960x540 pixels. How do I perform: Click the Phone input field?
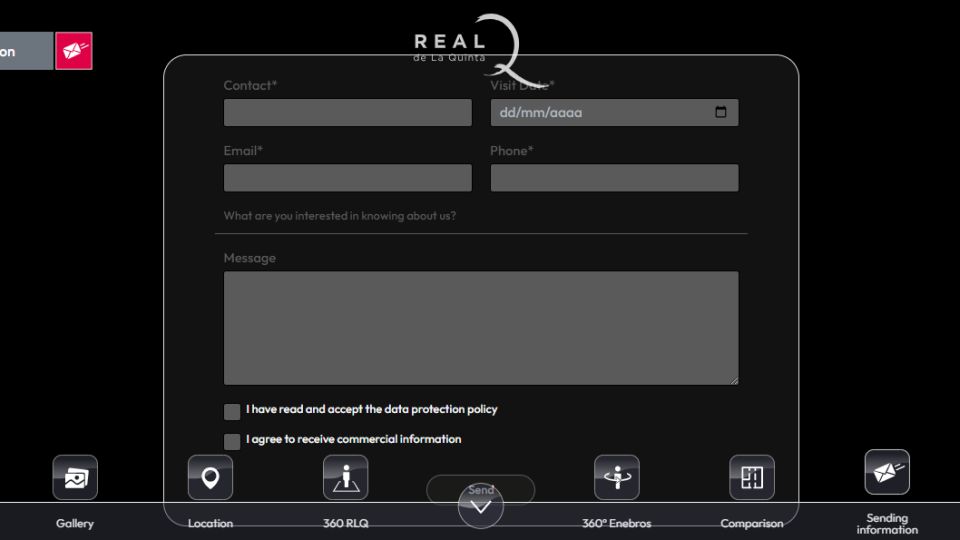click(x=614, y=178)
